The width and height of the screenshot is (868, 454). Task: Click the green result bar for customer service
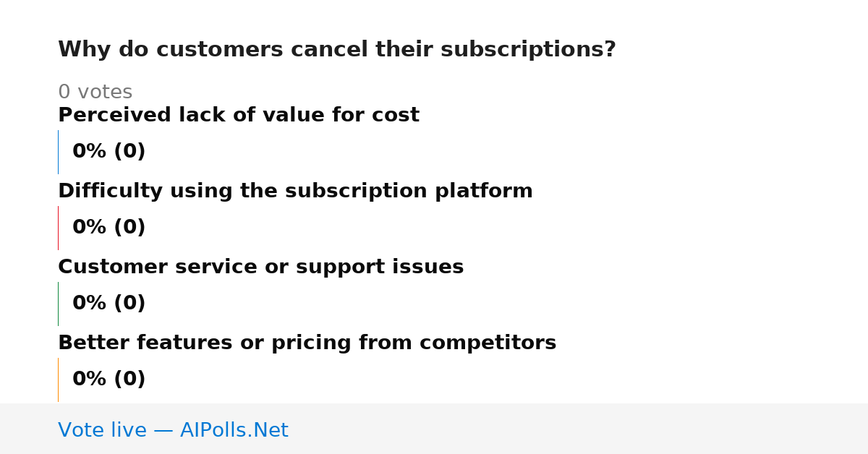point(58,304)
